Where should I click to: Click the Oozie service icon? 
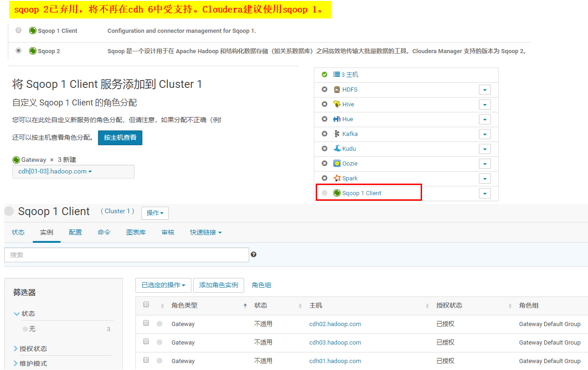[x=337, y=163]
